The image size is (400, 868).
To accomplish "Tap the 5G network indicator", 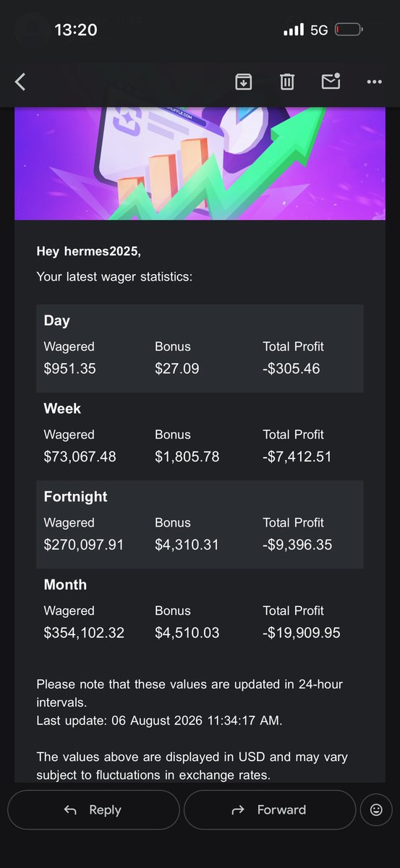I will (x=319, y=30).
